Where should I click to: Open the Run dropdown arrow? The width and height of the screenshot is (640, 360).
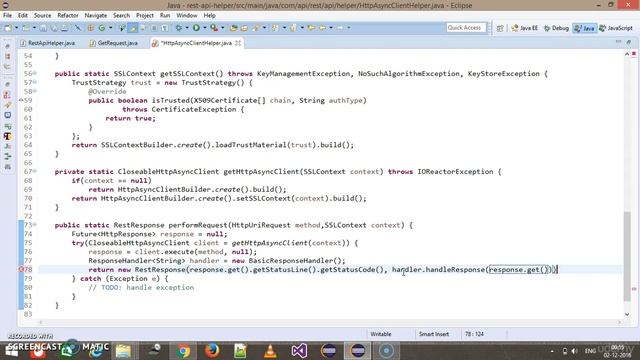[x=204, y=28]
